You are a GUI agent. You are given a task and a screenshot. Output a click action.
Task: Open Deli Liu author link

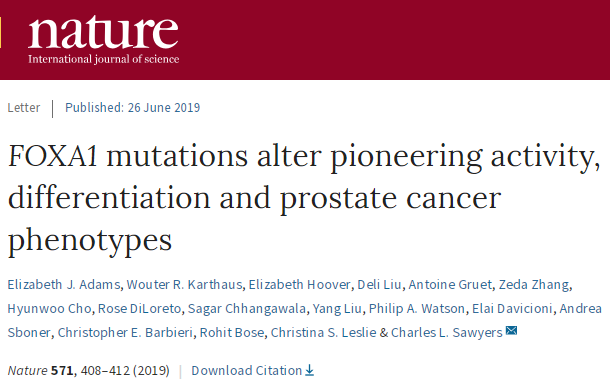[x=379, y=284]
